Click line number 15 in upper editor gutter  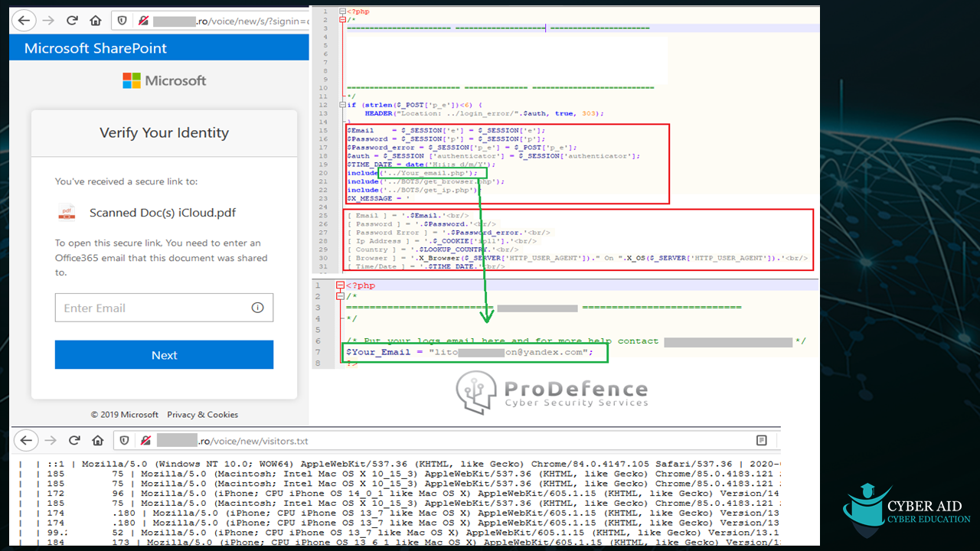[324, 131]
